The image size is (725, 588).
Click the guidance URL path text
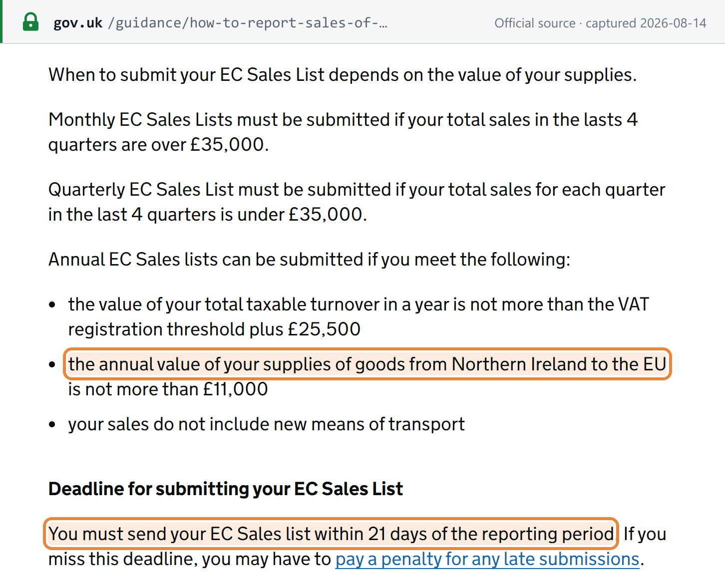(247, 23)
